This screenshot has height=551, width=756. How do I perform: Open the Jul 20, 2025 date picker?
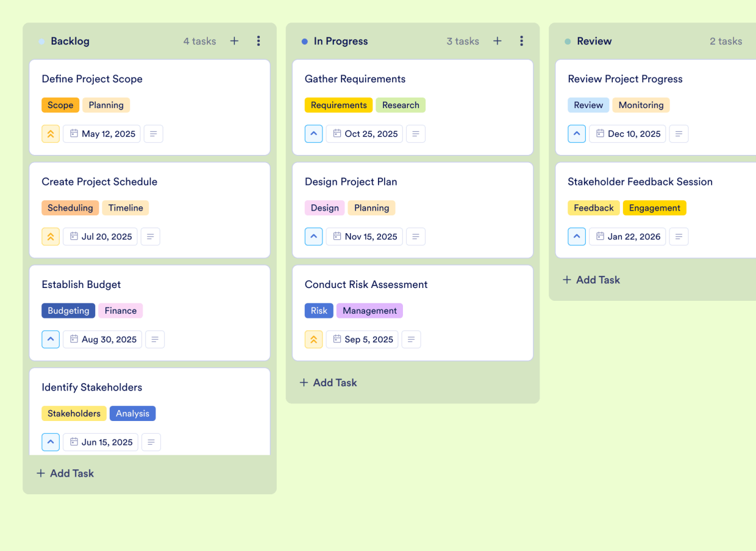coord(100,236)
